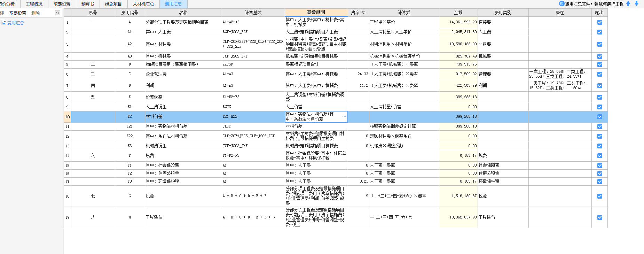Toggle output checkbox for 其中:环境保护税 row
The height and width of the screenshot is (254, 644).
point(599,182)
